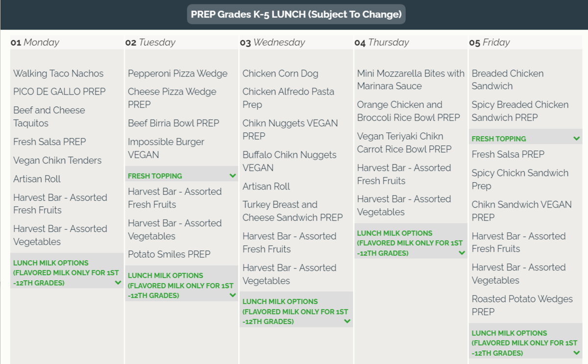Expand Wednesday's Lunch Milk Options chevron
The height and width of the screenshot is (364, 588).
coord(347,321)
